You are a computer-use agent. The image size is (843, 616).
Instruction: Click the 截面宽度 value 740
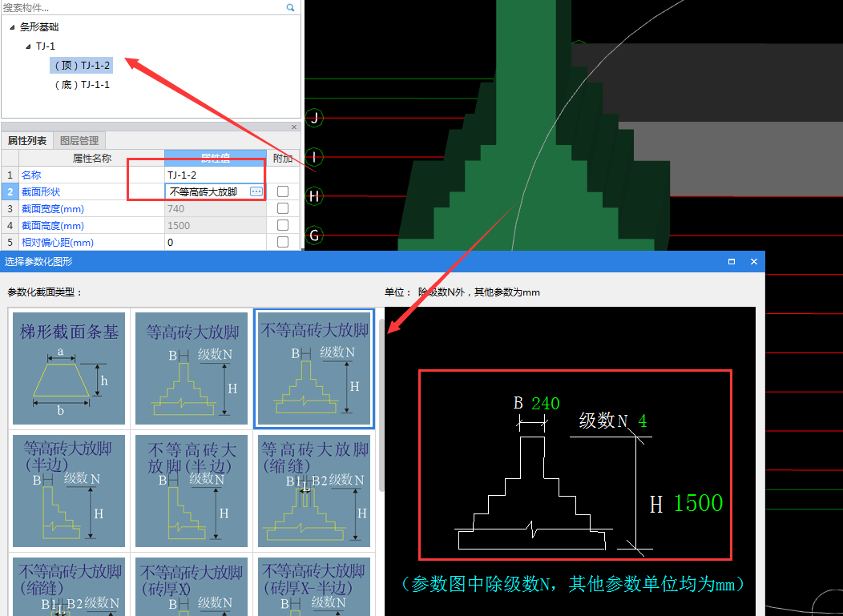pyautogui.click(x=215, y=208)
